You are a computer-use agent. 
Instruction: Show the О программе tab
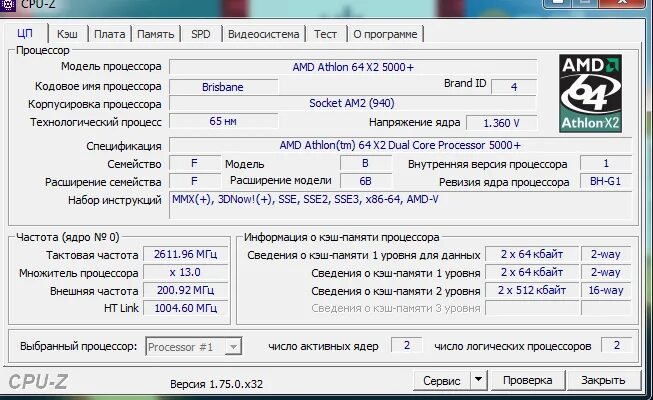click(385, 34)
